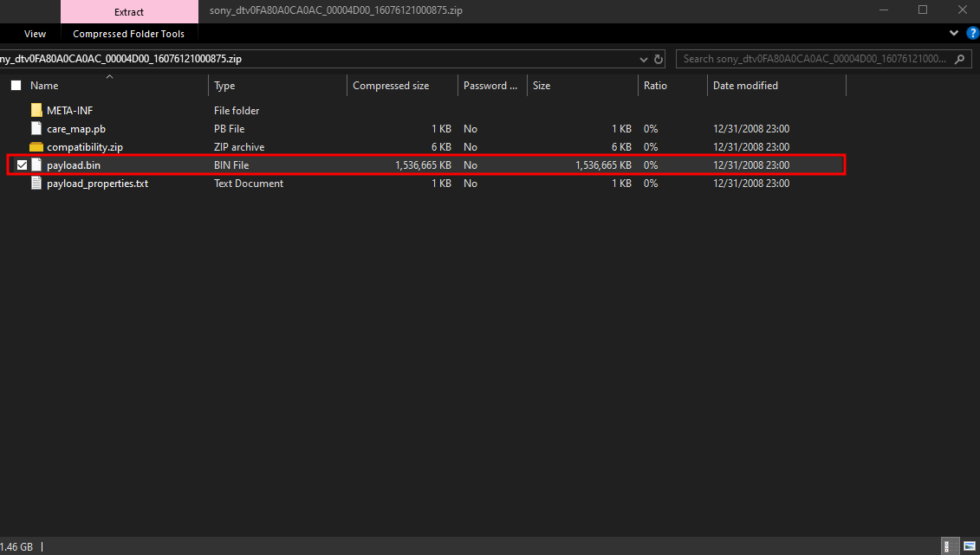
Task: Open the Extract contextual tab
Action: (129, 12)
